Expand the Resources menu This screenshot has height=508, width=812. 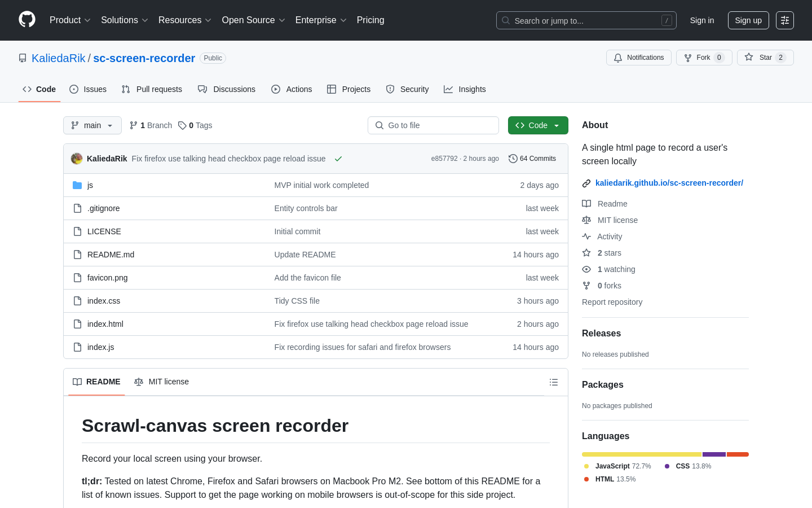point(185,20)
